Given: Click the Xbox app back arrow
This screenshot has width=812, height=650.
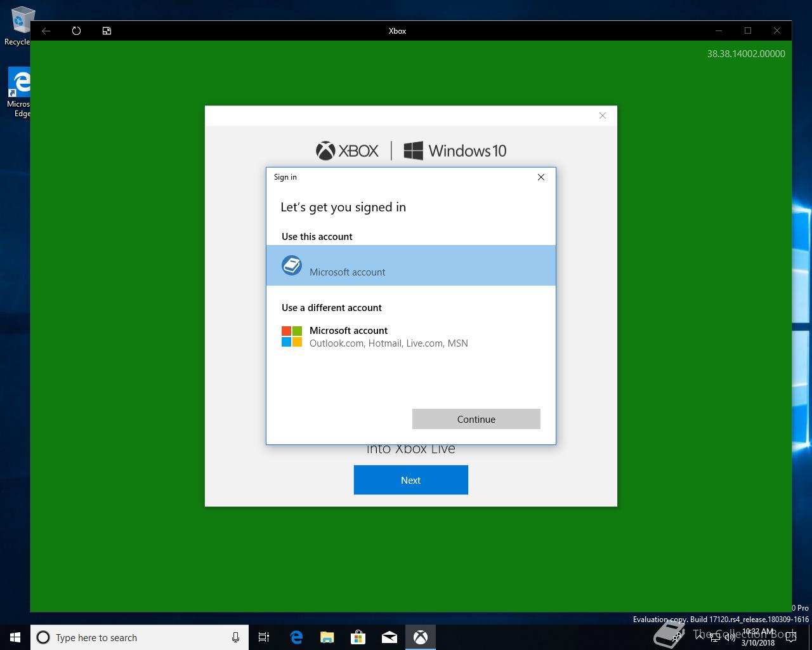Looking at the screenshot, I should [46, 30].
